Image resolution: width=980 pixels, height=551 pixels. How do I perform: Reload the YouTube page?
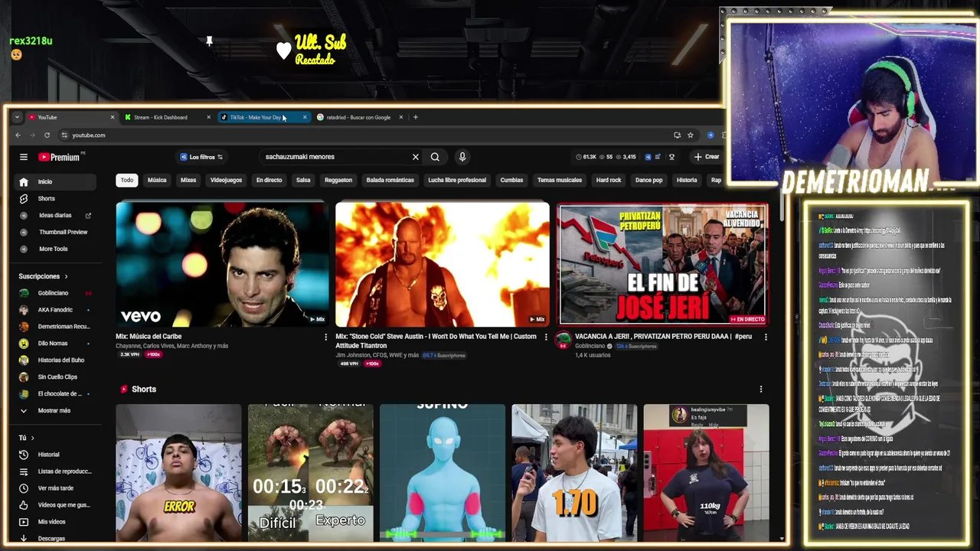pyautogui.click(x=47, y=135)
